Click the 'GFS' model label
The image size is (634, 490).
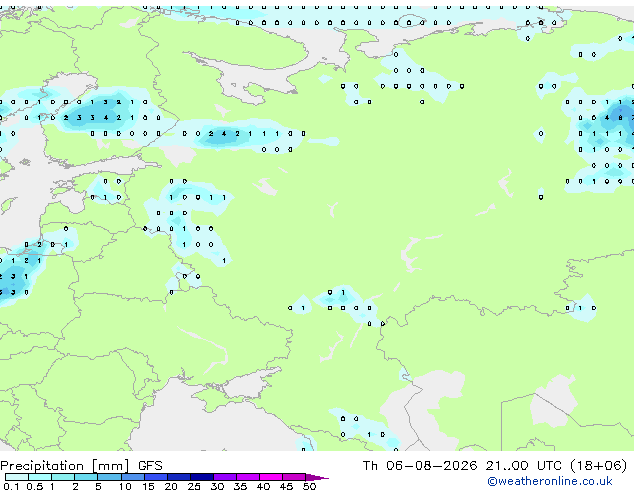coord(150,466)
